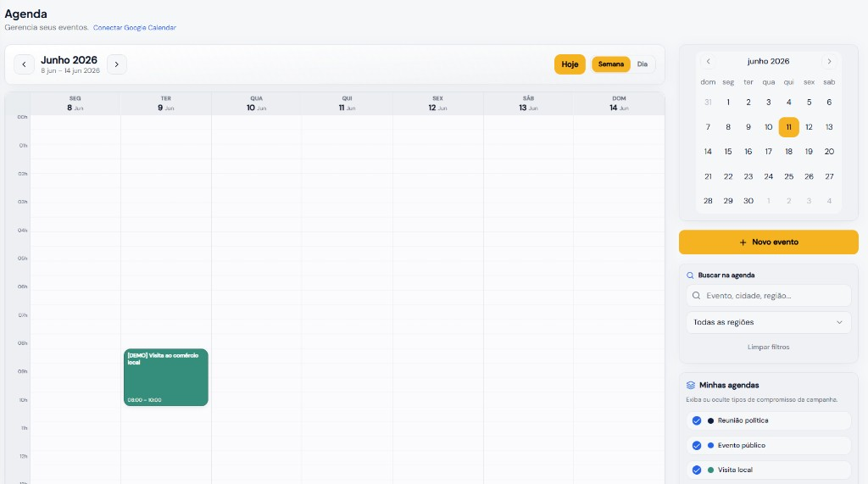The width and height of the screenshot is (868, 484).
Task: Select day 9 in mini calendar
Action: 748,127
